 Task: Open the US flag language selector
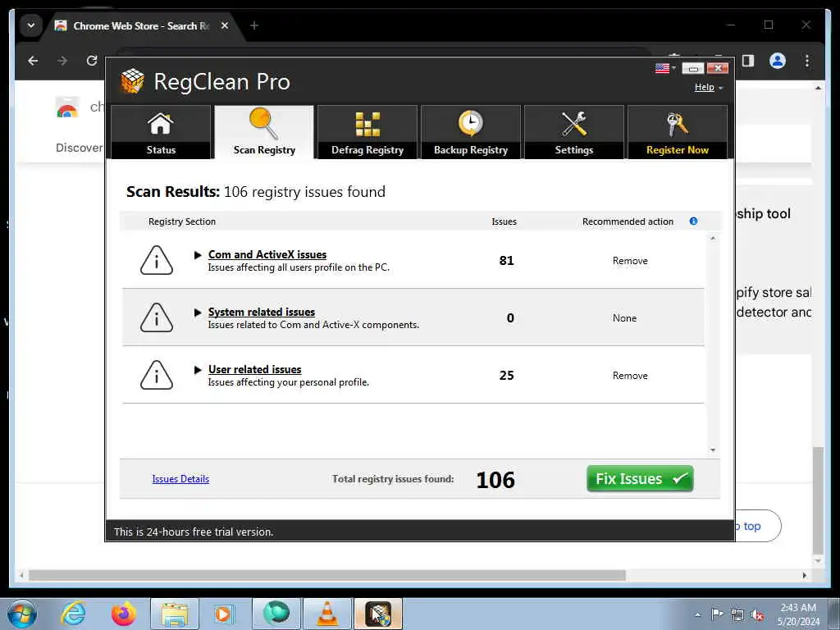tap(664, 68)
